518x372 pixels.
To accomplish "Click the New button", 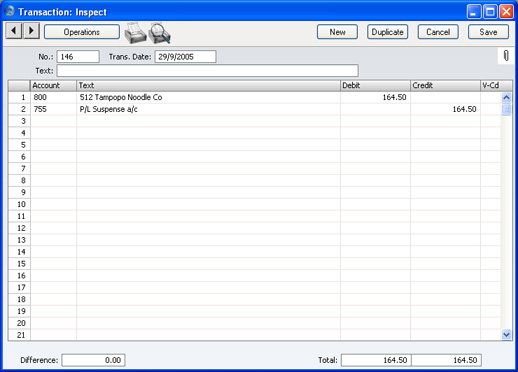I will point(337,32).
